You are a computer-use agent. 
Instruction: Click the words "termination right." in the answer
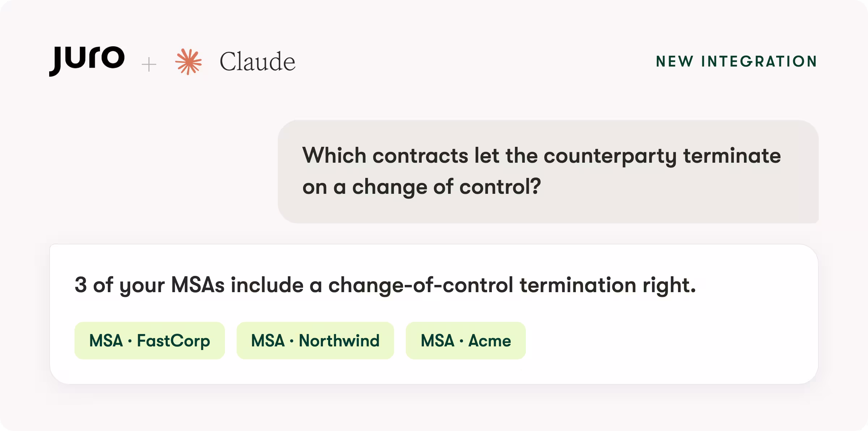[x=608, y=285]
